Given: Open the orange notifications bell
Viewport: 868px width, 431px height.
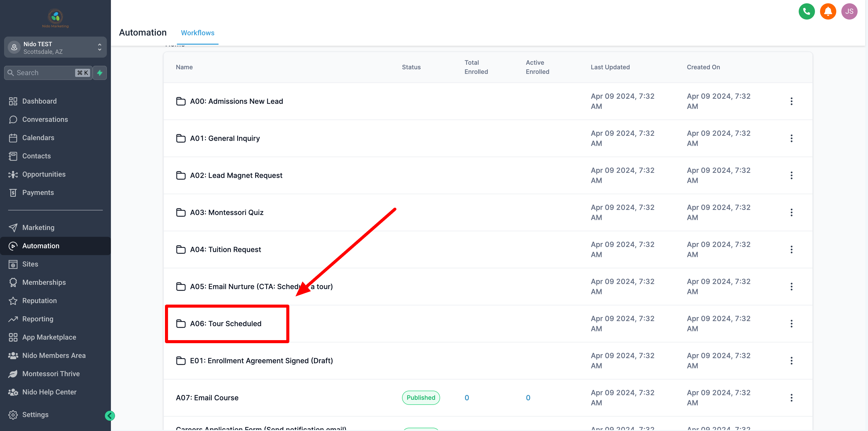Looking at the screenshot, I should coord(828,11).
